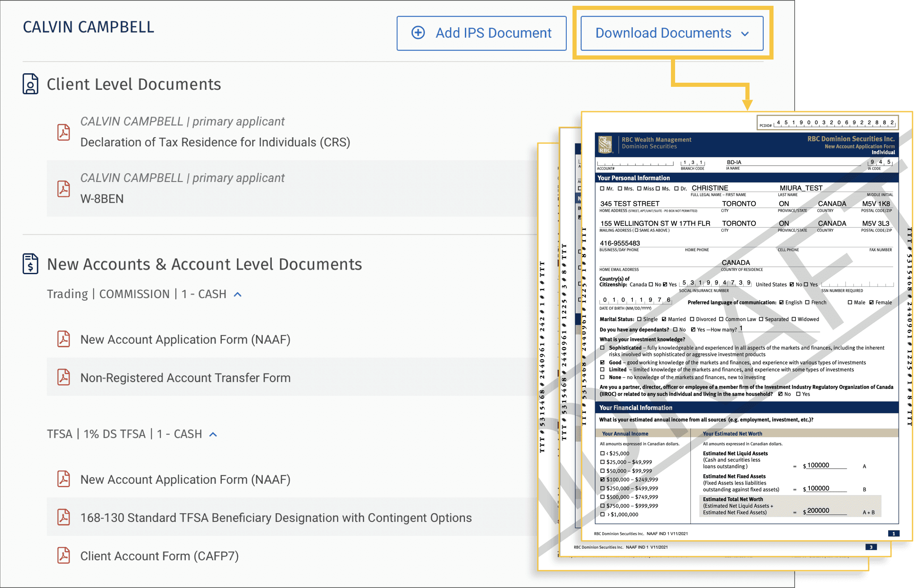Click the Add IPS Document button
The image size is (915, 588).
tap(481, 33)
